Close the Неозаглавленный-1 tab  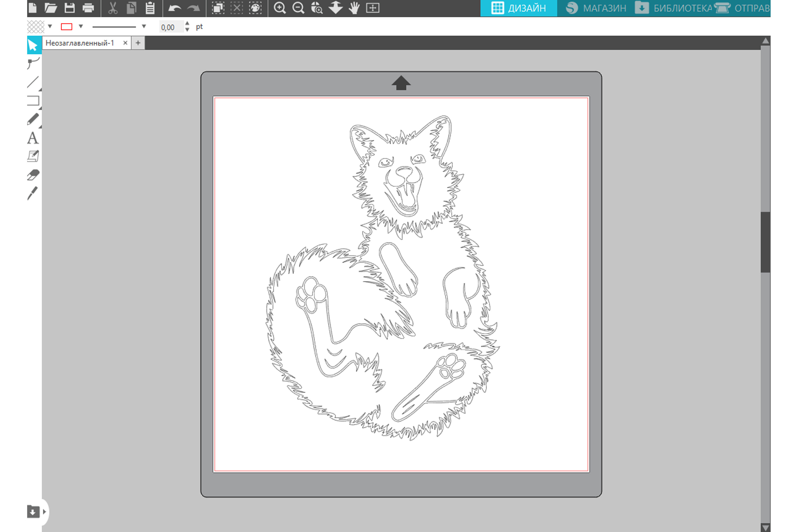pyautogui.click(x=125, y=43)
